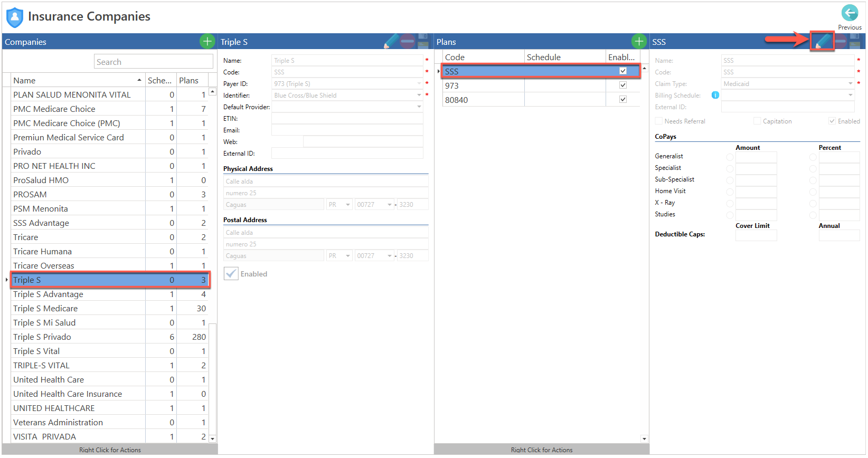The height and width of the screenshot is (458, 868).
Task: Select PLAN SALUD MENONITA VITAL row
Action: [110, 94]
